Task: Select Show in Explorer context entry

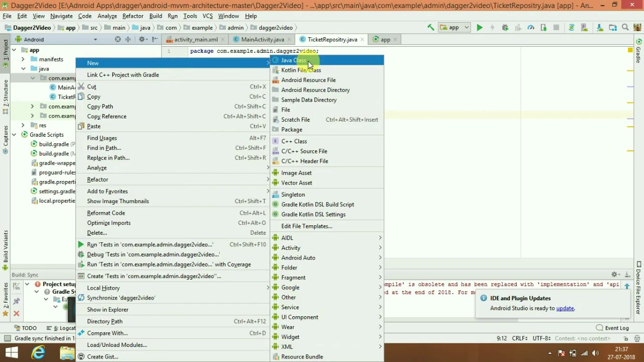Action: pyautogui.click(x=173, y=310)
